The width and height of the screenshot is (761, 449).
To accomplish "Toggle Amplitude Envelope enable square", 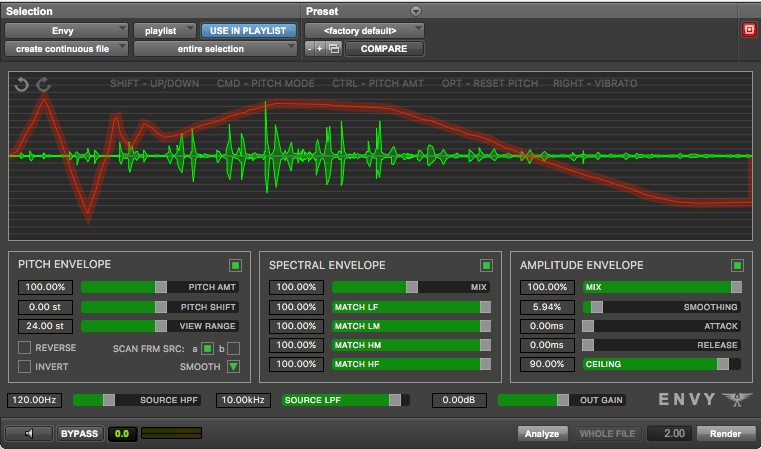I will coord(737,265).
